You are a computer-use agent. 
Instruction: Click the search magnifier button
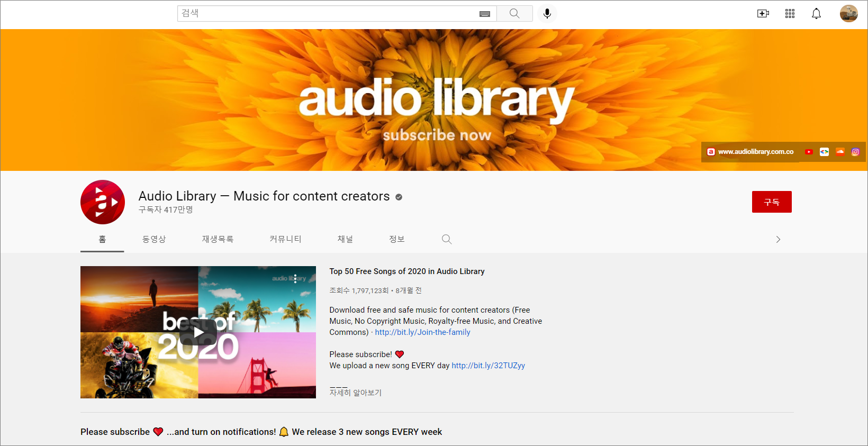point(514,14)
